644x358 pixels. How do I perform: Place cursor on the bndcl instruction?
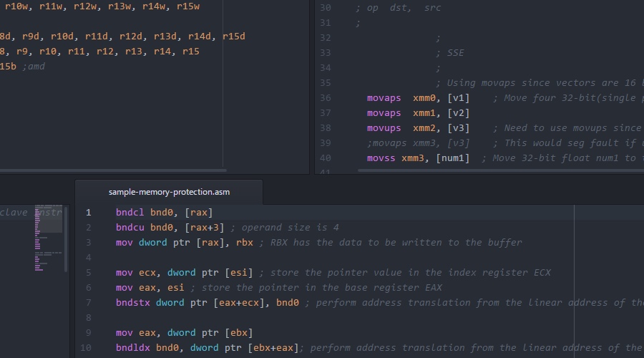[130, 213]
